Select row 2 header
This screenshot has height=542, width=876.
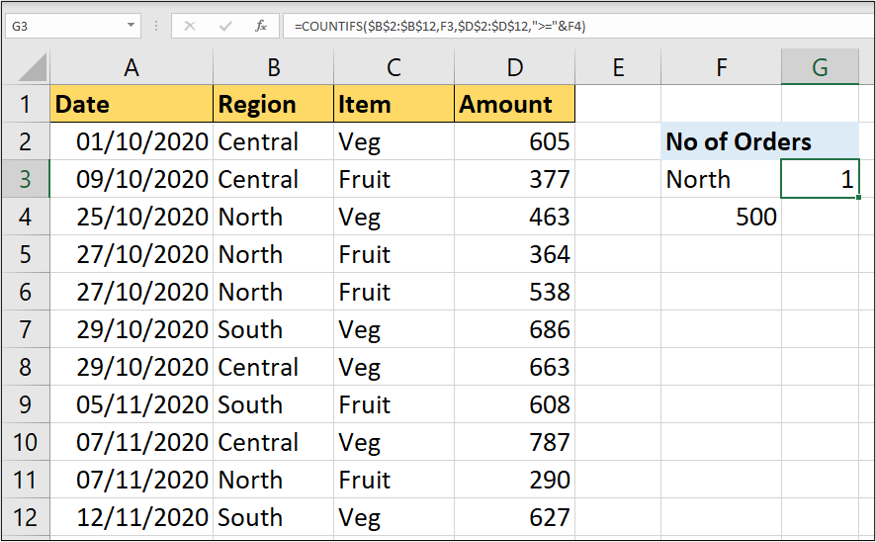pyautogui.click(x=25, y=141)
